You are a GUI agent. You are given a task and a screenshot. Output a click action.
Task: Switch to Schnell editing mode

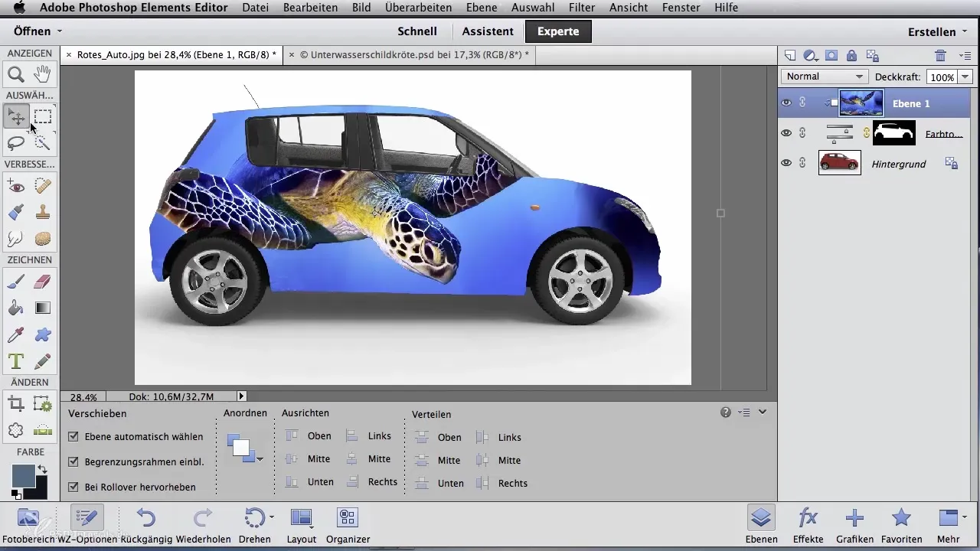pyautogui.click(x=417, y=31)
